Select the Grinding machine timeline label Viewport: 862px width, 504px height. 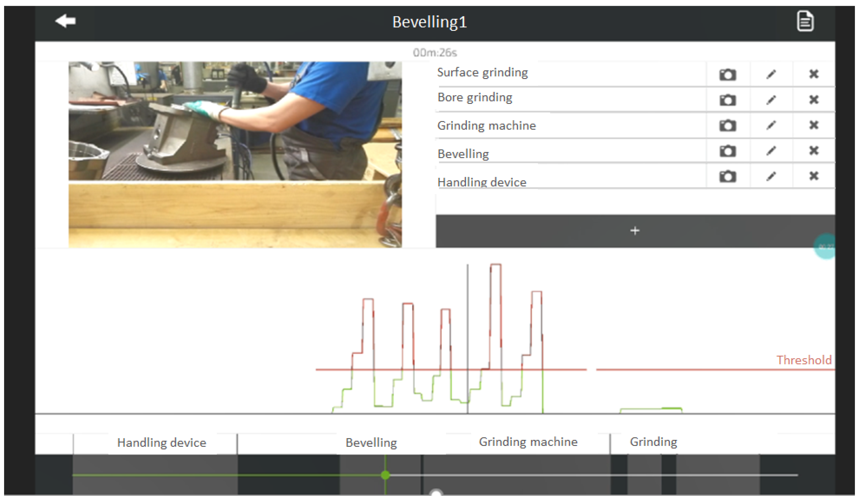pos(528,442)
